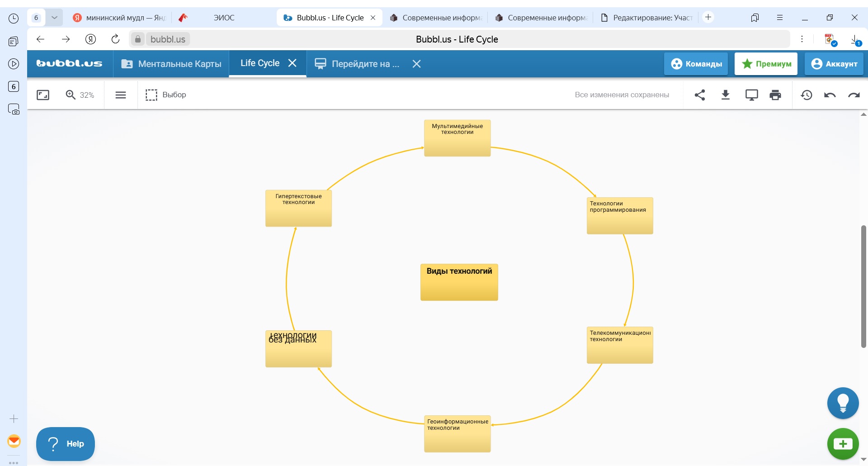Screen dimensions: 868x466
Task: Close the Life Cycle map tab
Action: (292, 63)
